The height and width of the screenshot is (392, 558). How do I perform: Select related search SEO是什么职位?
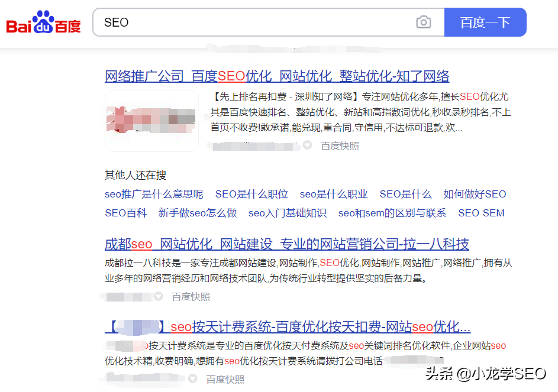[x=251, y=194]
